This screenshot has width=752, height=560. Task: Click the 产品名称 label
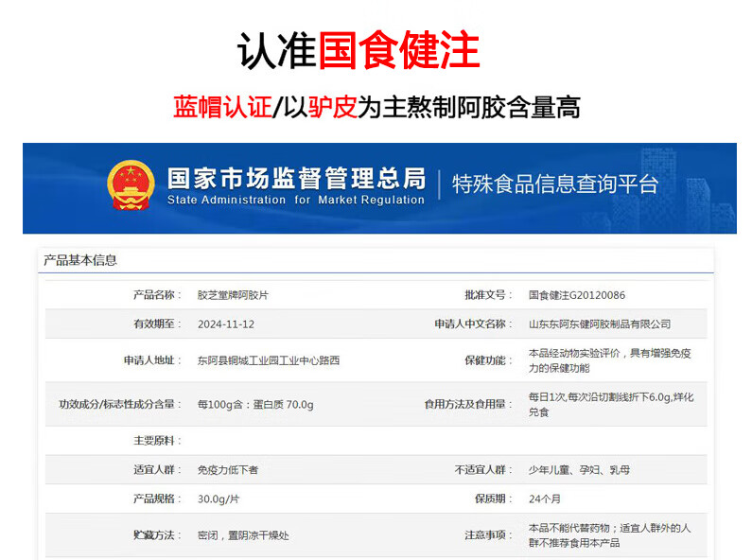point(157,295)
